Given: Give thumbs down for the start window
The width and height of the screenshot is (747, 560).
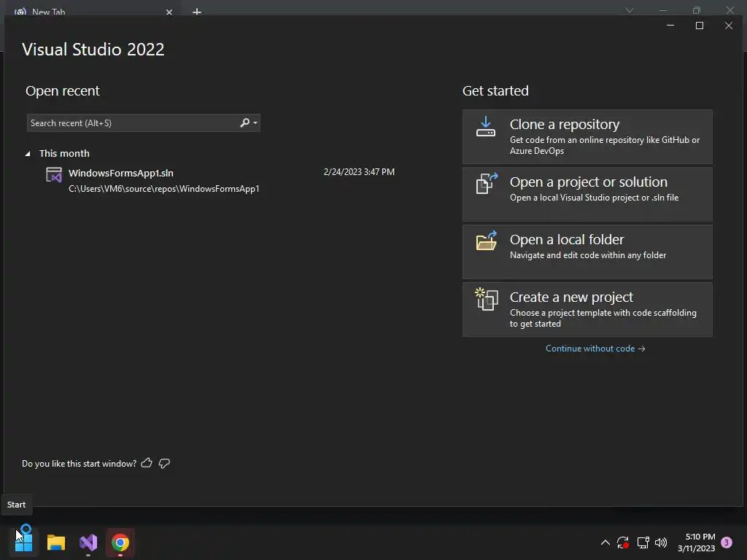Looking at the screenshot, I should [164, 463].
